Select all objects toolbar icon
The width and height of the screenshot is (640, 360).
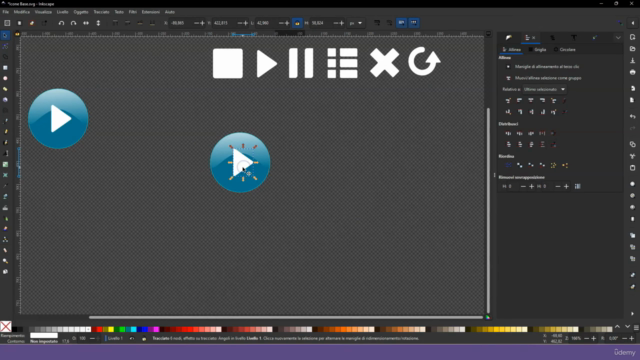click(7, 23)
